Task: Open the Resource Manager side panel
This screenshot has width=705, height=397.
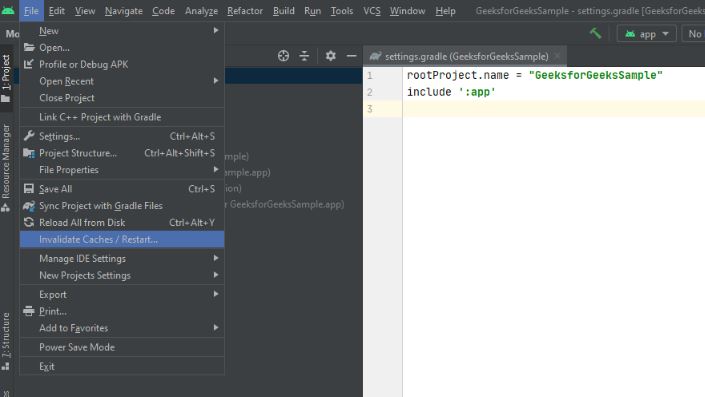Action: point(6,167)
